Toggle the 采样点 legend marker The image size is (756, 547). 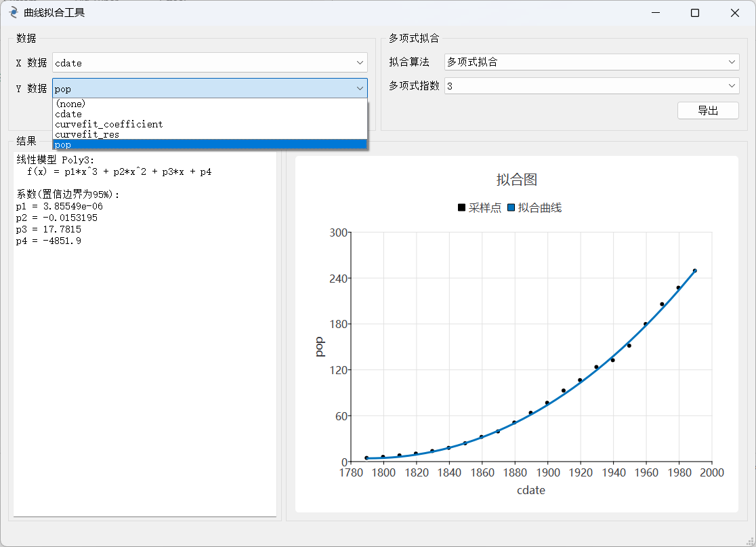462,208
